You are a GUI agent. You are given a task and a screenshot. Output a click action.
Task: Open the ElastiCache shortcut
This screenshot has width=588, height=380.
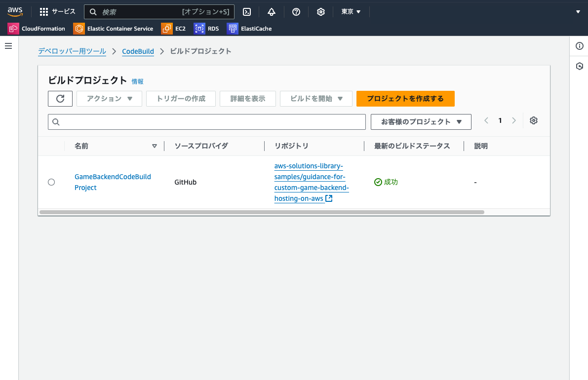[249, 29]
